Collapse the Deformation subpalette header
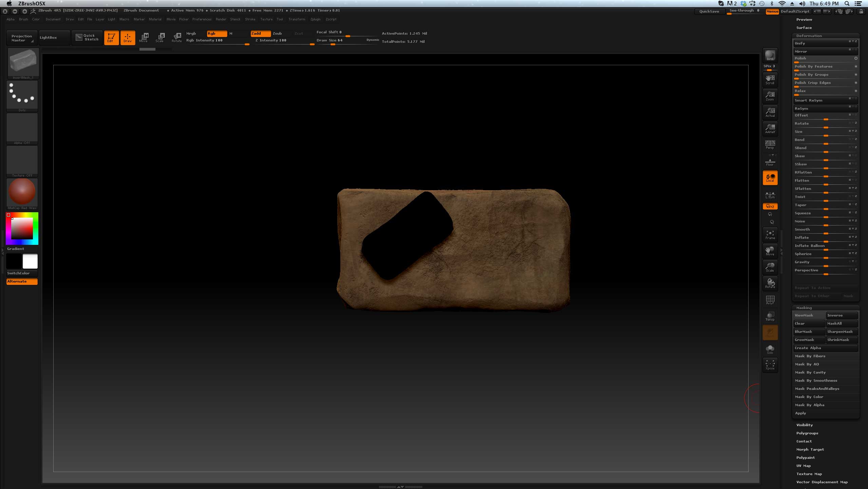The width and height of the screenshot is (868, 489). point(809,36)
